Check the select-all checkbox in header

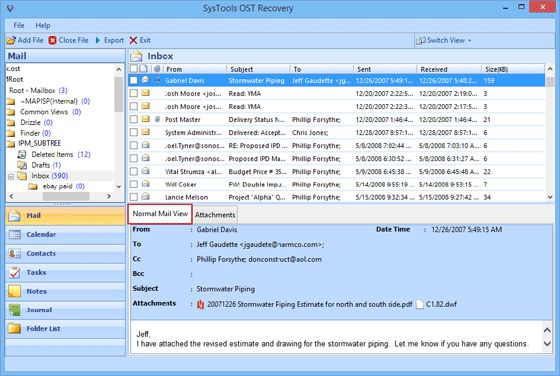[x=134, y=68]
